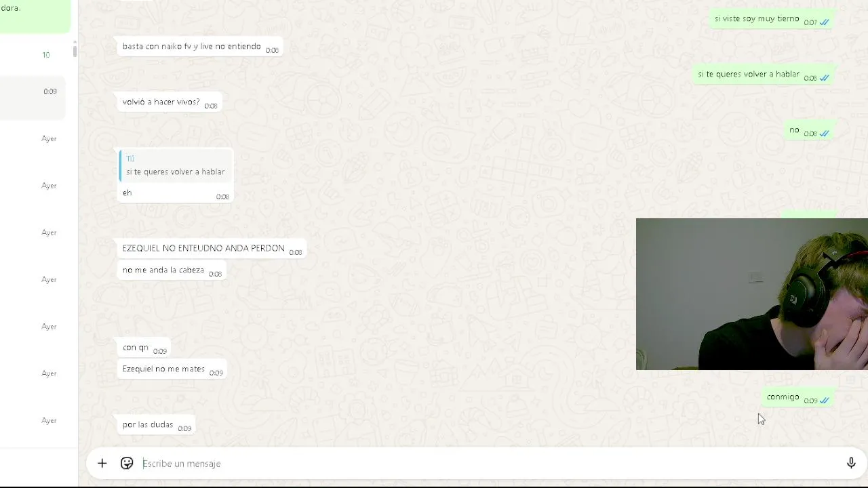Image resolution: width=868 pixels, height=488 pixels.
Task: Select sent message 'si viste soy muy tierno'
Action: (x=772, y=19)
